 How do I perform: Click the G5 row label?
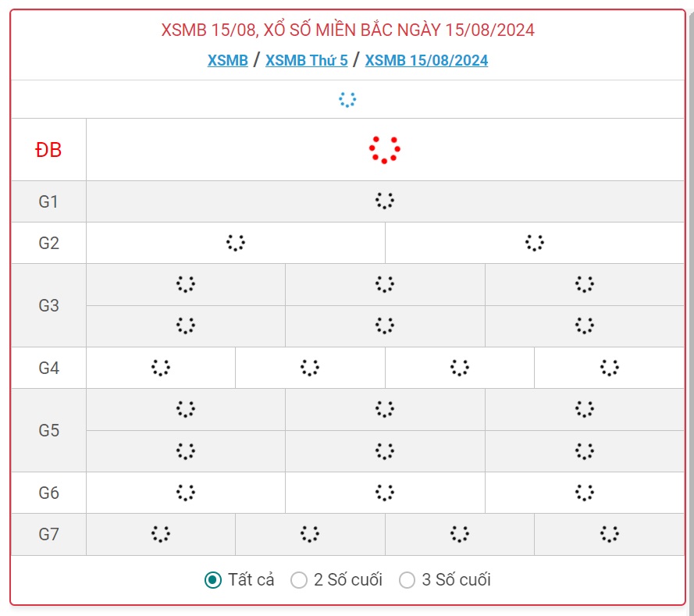coord(48,430)
